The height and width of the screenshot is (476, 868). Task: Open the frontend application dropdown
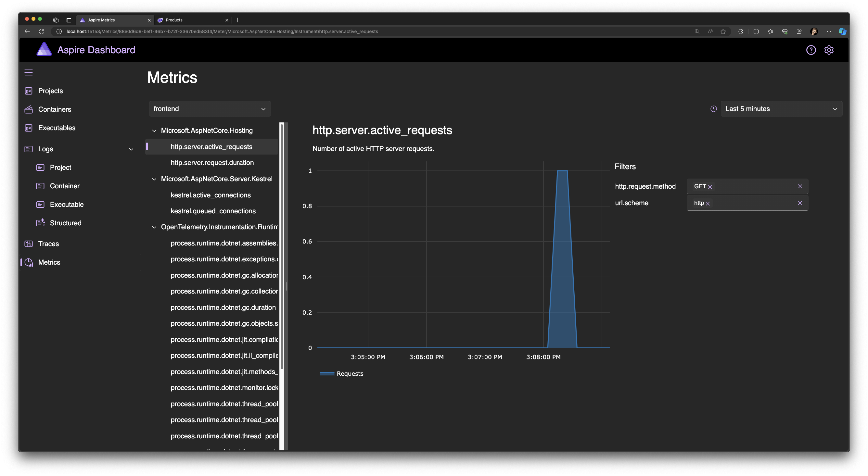click(x=210, y=109)
